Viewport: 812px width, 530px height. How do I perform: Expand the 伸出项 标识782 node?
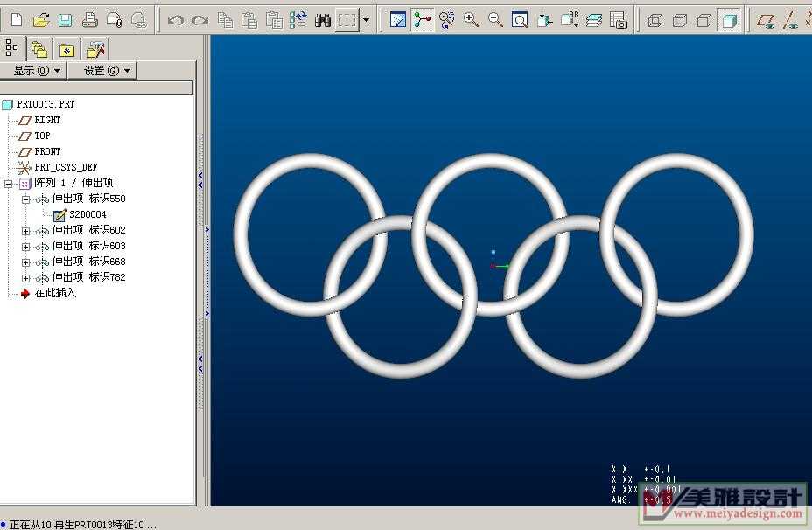(25, 278)
